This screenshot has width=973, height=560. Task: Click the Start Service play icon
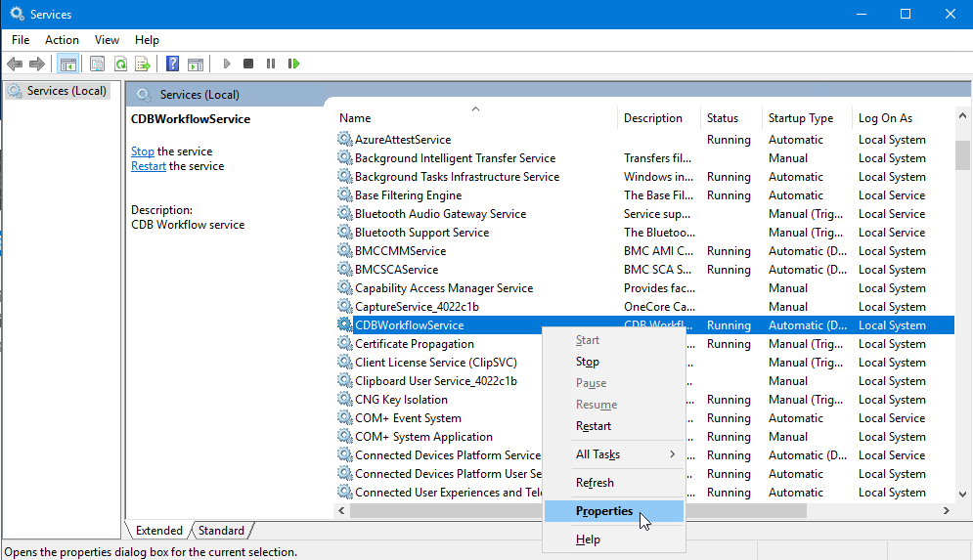click(227, 64)
